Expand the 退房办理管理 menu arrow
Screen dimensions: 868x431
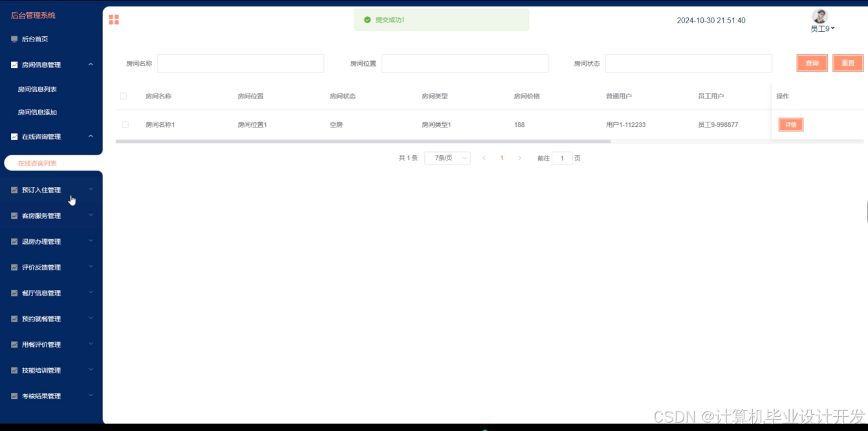click(x=91, y=241)
